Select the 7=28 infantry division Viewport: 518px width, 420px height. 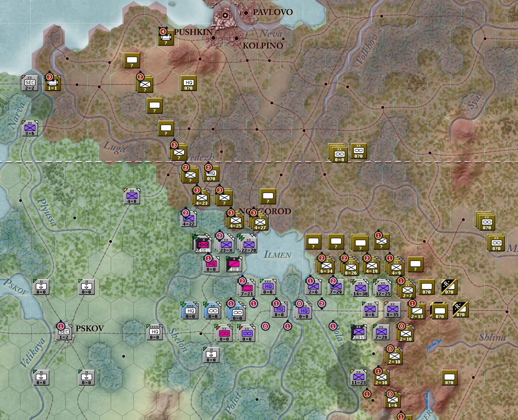coord(381,332)
